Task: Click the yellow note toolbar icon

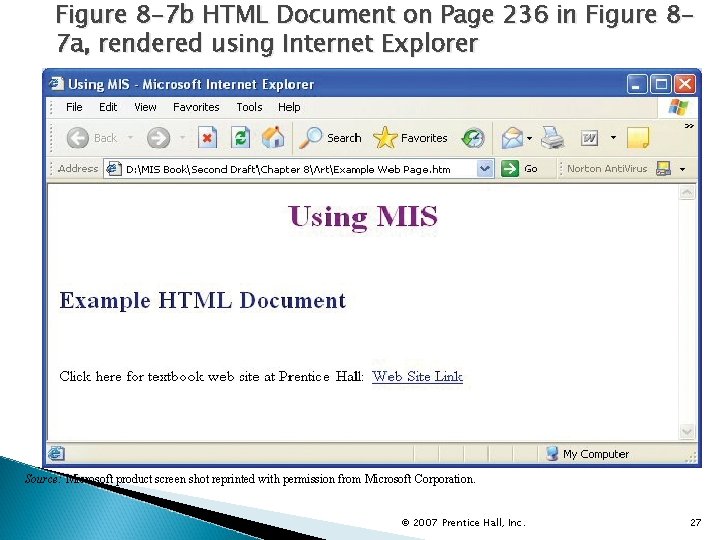Action: [638, 137]
